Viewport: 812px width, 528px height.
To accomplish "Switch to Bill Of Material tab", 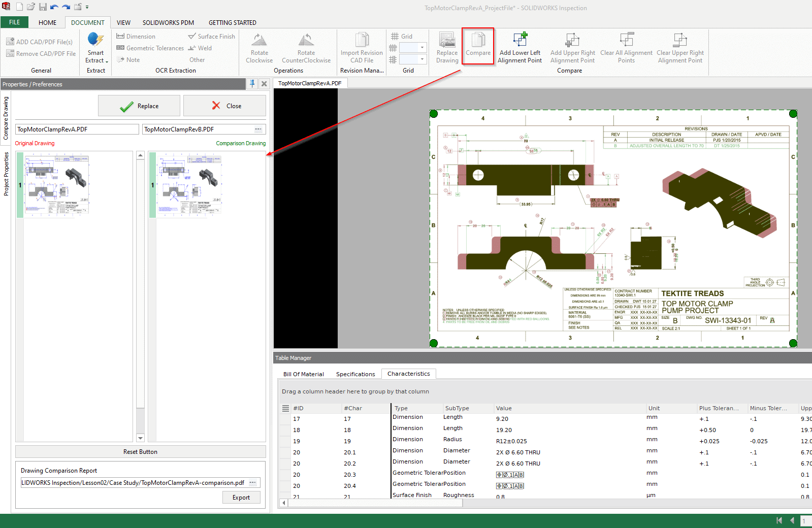I will pyautogui.click(x=303, y=374).
